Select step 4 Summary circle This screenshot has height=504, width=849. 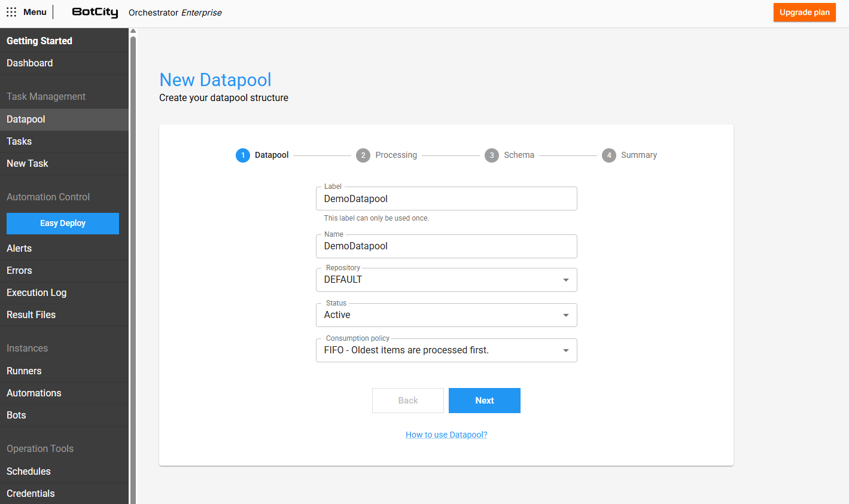point(609,155)
